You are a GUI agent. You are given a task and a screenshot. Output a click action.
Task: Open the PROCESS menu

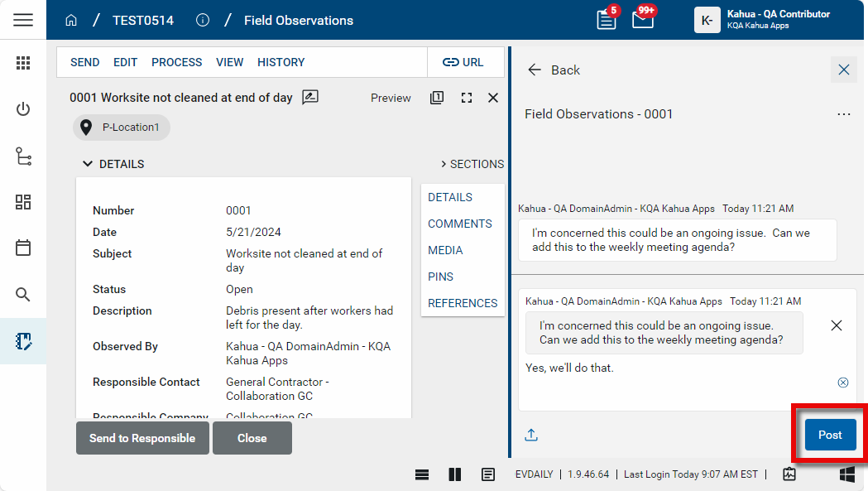(x=176, y=62)
